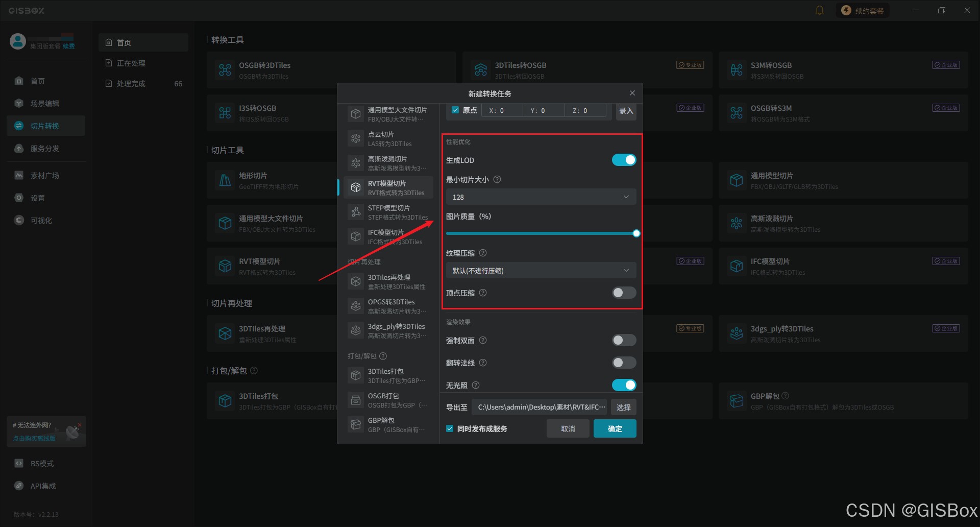Open the background 高斯泼溅切片 card icon
This screenshot has width=980, height=527.
click(737, 223)
